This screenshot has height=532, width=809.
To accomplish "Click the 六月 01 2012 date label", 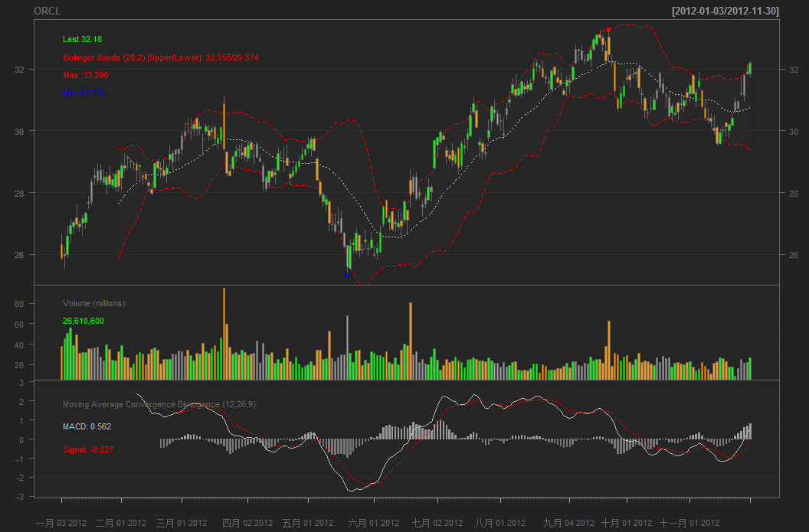I will [374, 523].
